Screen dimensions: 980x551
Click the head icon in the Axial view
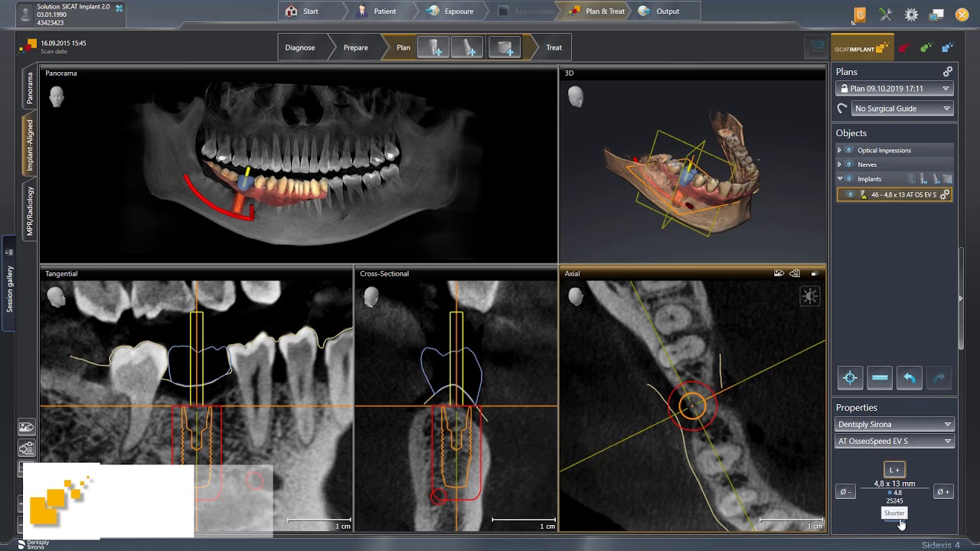576,296
